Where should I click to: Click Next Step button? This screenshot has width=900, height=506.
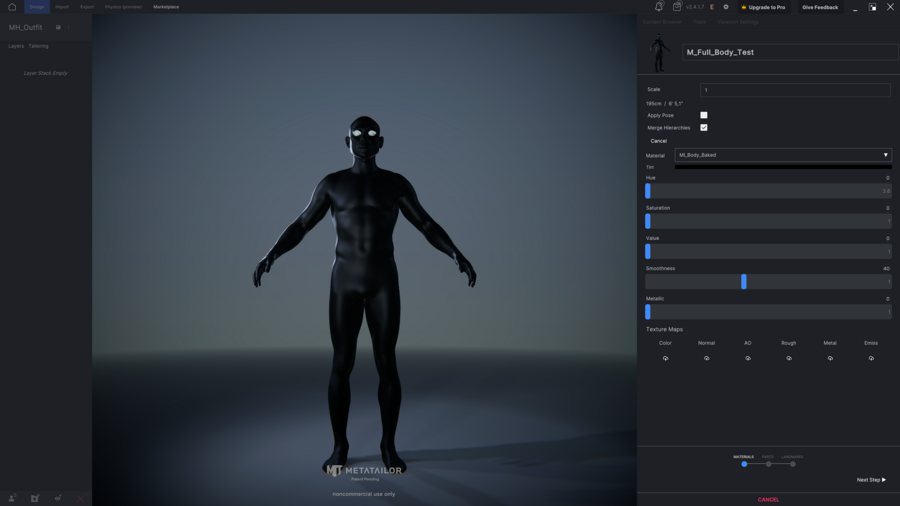click(x=870, y=480)
